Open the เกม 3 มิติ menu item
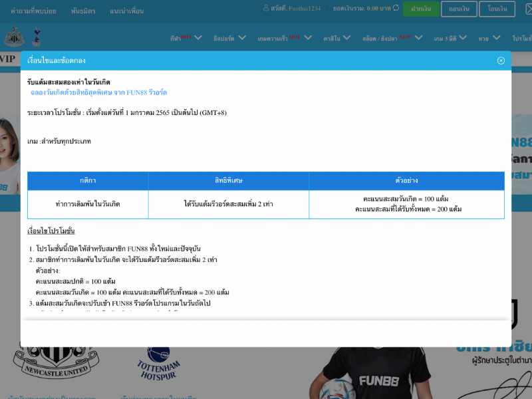This screenshot has width=532, height=399. point(445,39)
